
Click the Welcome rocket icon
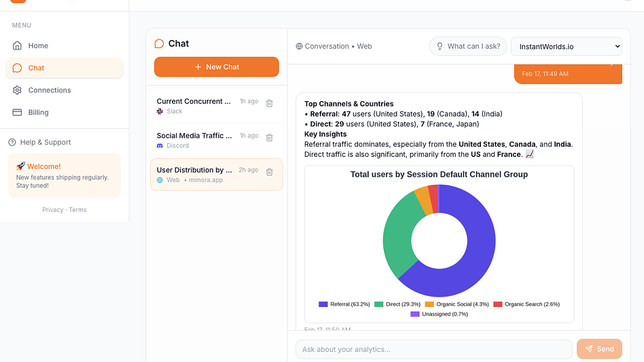point(20,166)
